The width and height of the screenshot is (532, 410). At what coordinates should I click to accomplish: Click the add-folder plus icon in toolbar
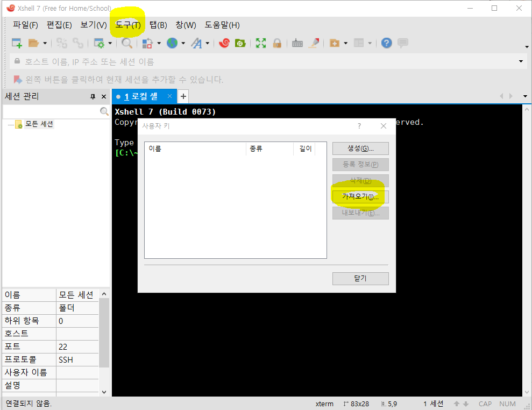pyautogui.click(x=335, y=43)
